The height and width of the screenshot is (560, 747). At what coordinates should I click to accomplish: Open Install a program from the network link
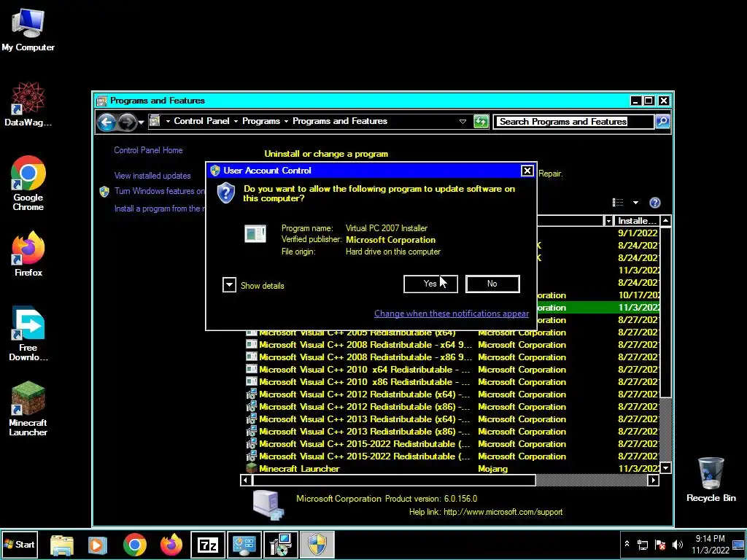pos(160,209)
